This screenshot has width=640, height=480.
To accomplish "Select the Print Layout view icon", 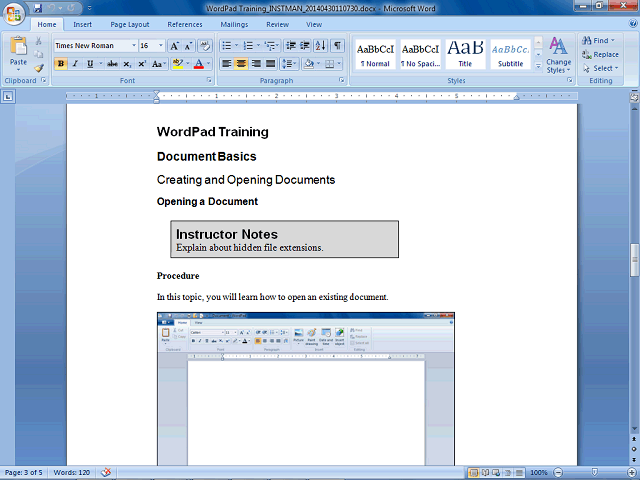I will [474, 473].
